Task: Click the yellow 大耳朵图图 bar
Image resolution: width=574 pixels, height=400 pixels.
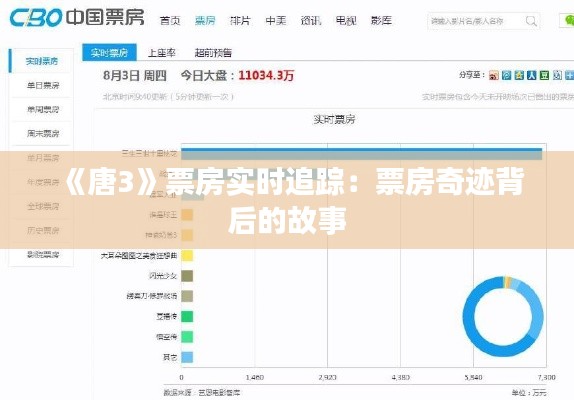Action: [187, 255]
